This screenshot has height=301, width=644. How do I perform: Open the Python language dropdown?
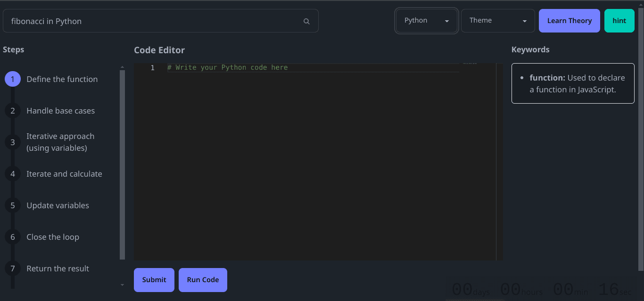pyautogui.click(x=426, y=21)
